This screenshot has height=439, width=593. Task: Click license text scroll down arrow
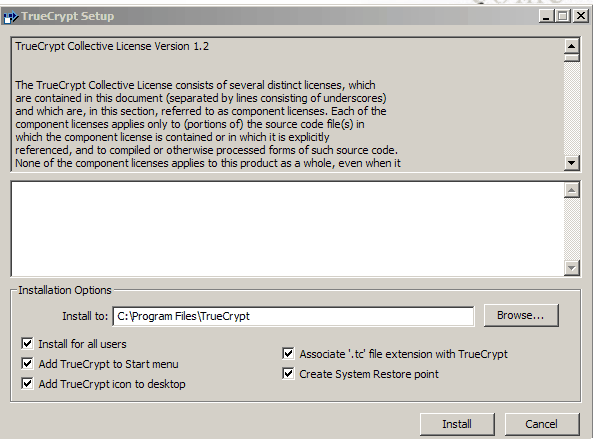pos(572,163)
